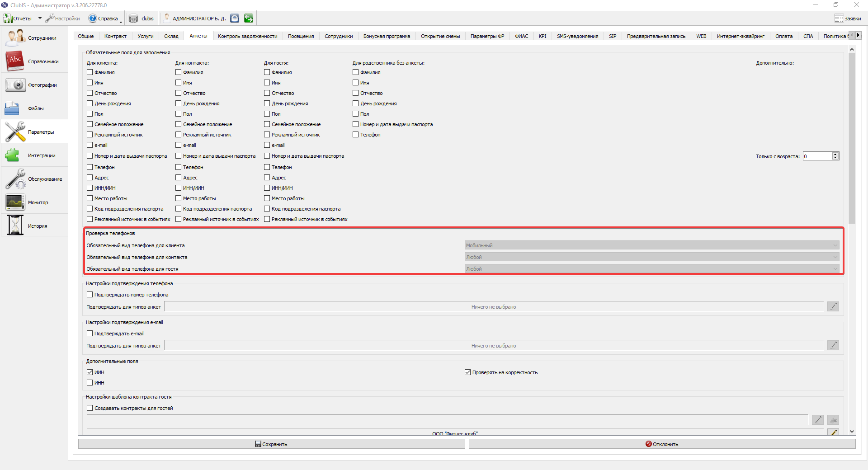Click the Отклонить button
868x470 pixels.
(662, 444)
